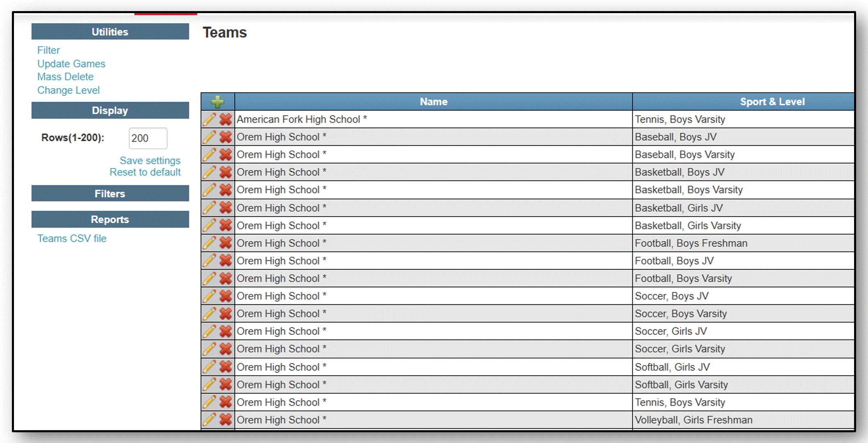Delete Orem Basketball, Girls Varsity team

pos(225,226)
